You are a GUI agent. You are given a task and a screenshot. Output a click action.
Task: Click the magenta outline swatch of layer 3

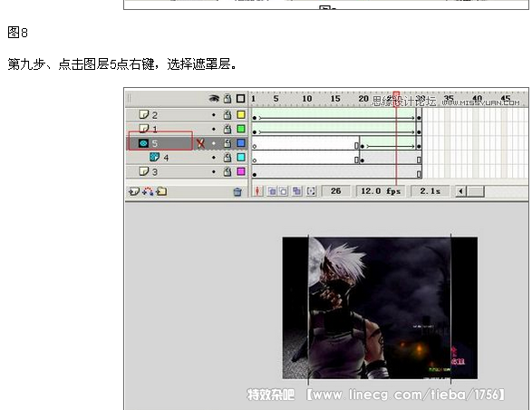point(241,171)
